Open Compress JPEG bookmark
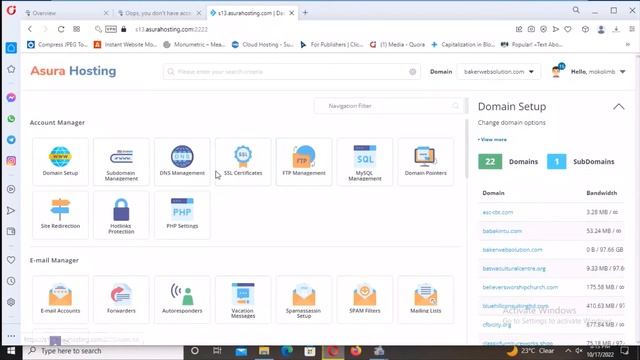 coord(58,44)
